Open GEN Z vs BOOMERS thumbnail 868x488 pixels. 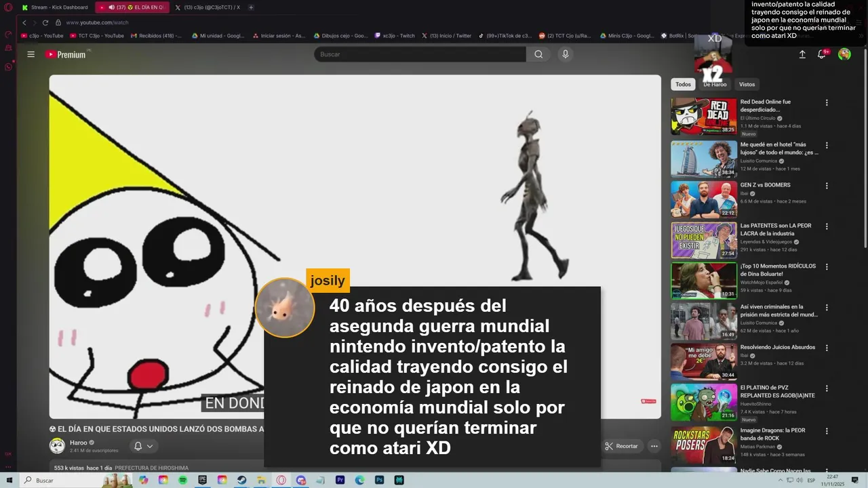[704, 199]
